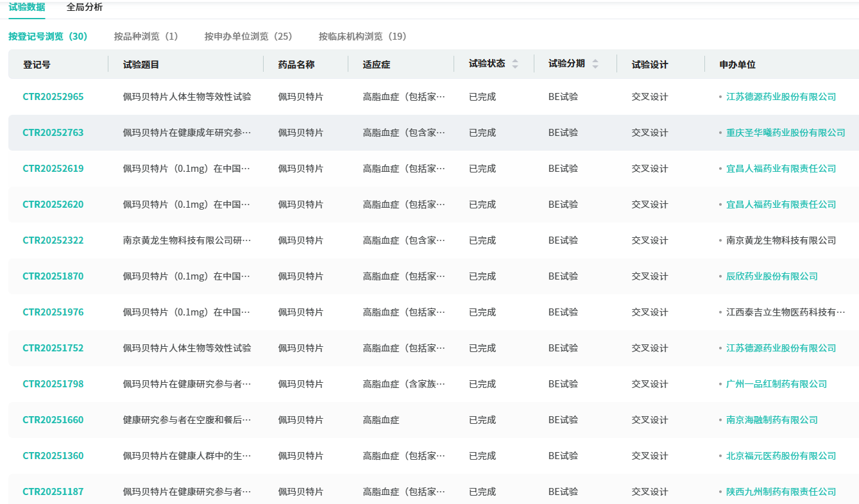This screenshot has width=859, height=504.
Task: Open 江苏德源药业股份有限公司 in the CTR20252965 row
Action: pyautogui.click(x=781, y=97)
